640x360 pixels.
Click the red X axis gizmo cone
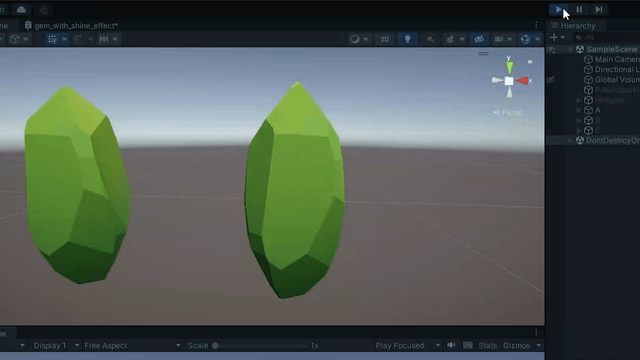pos(522,81)
